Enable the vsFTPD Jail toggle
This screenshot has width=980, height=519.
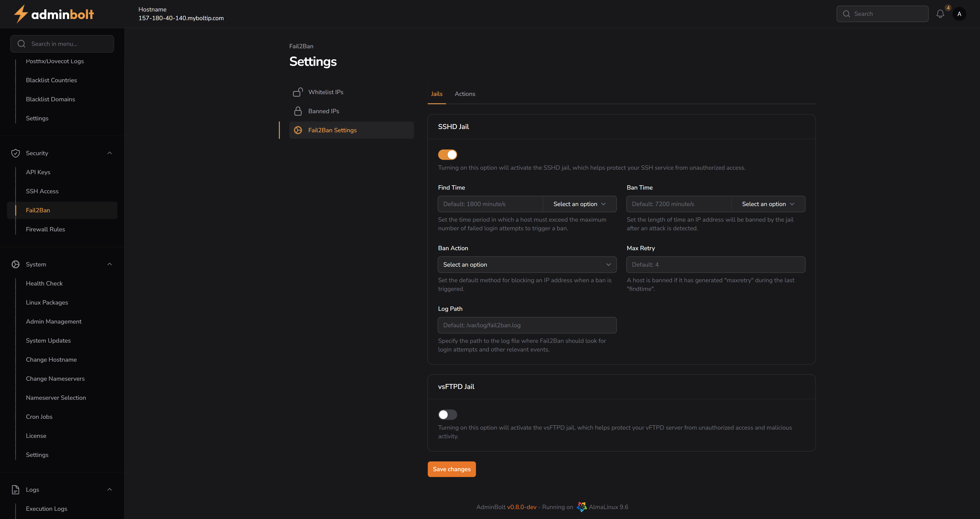click(447, 414)
